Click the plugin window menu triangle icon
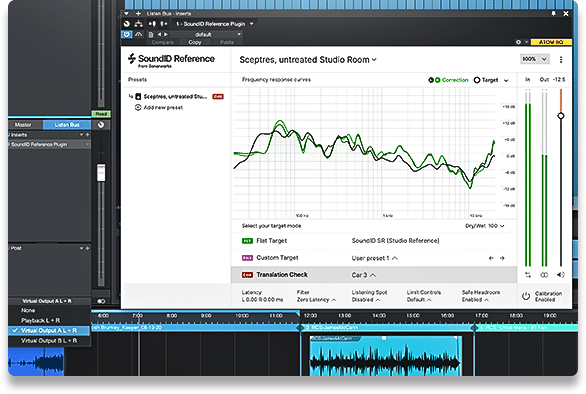The width and height of the screenshot is (586, 394). click(x=127, y=13)
